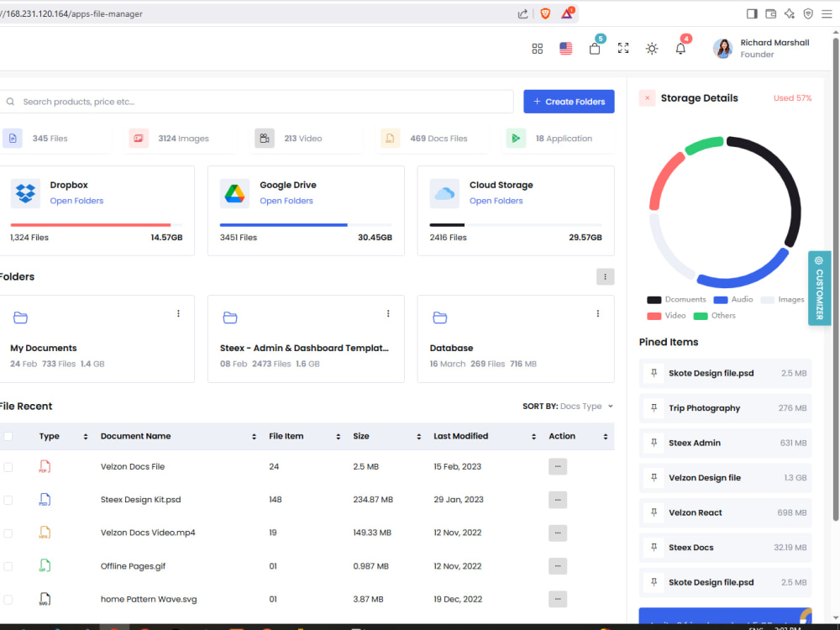
Task: Toggle Dcomuents legend in storage chart
Action: 676,300
